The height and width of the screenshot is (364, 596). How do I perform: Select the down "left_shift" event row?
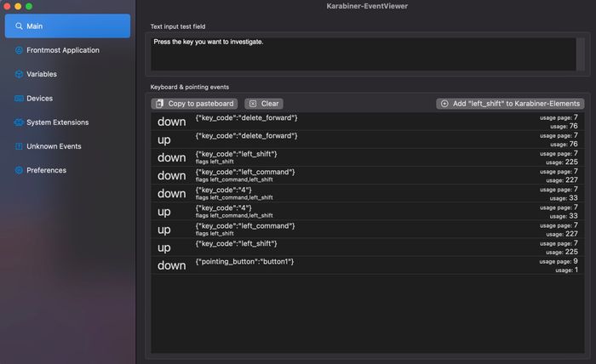coord(368,157)
